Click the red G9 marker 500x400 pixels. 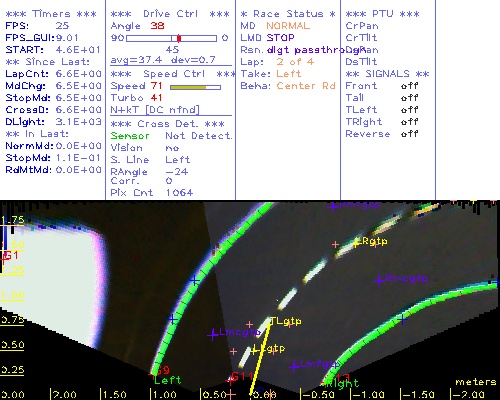tap(163, 370)
